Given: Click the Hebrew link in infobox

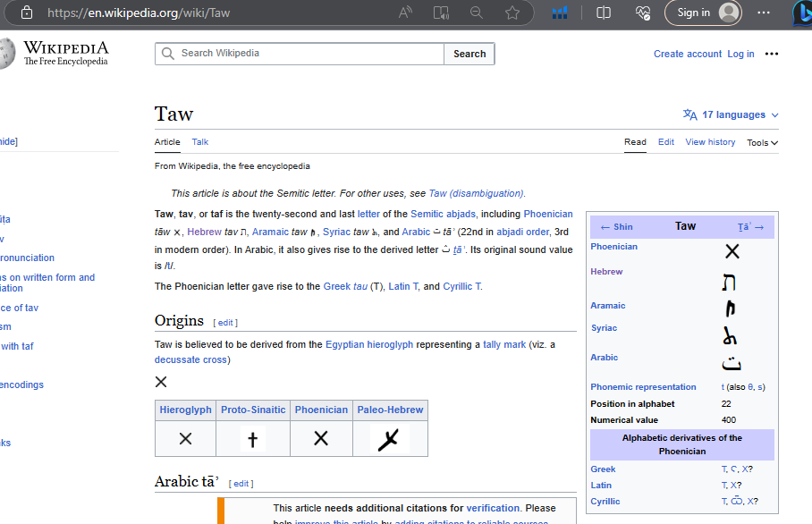Looking at the screenshot, I should pos(606,271).
